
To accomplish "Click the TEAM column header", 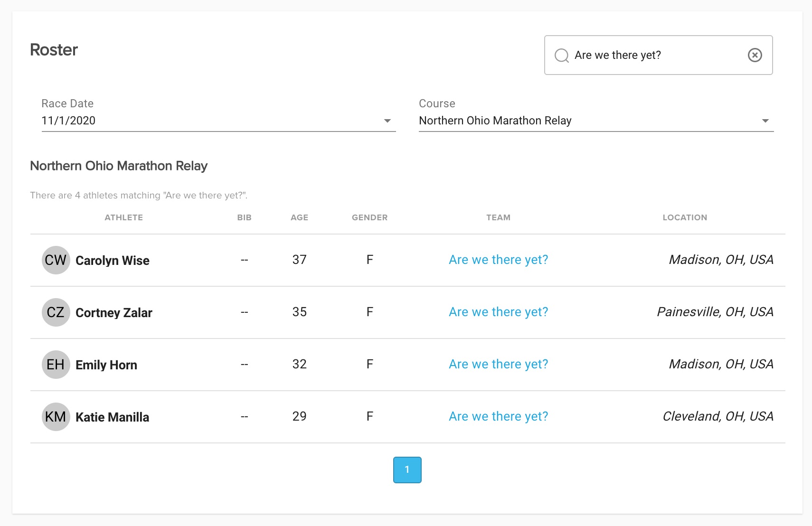I will coord(499,217).
